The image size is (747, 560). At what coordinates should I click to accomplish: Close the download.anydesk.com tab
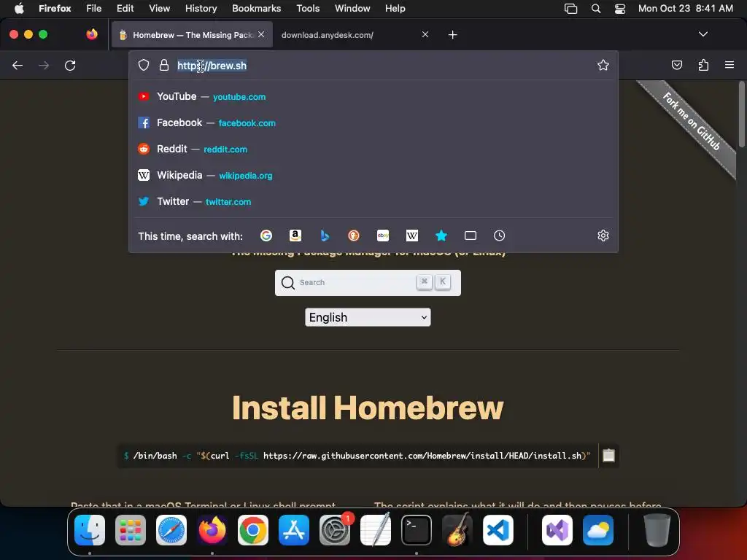pyautogui.click(x=425, y=34)
